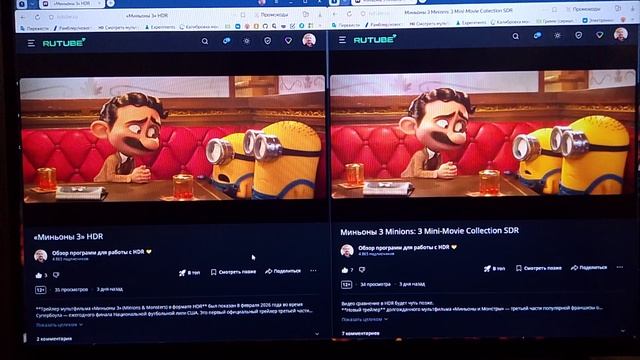Bookmark page icon in left browser
The image size is (640, 360).
[243, 15]
